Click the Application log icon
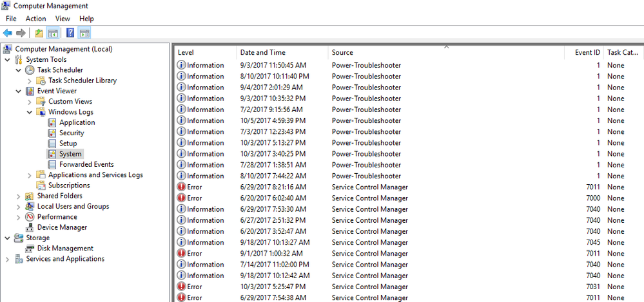Viewport: 644px width, 302px height. click(x=52, y=123)
